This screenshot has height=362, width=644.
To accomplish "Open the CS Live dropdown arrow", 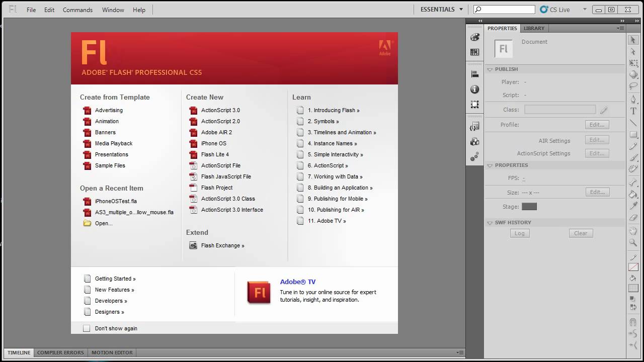I will (585, 9).
